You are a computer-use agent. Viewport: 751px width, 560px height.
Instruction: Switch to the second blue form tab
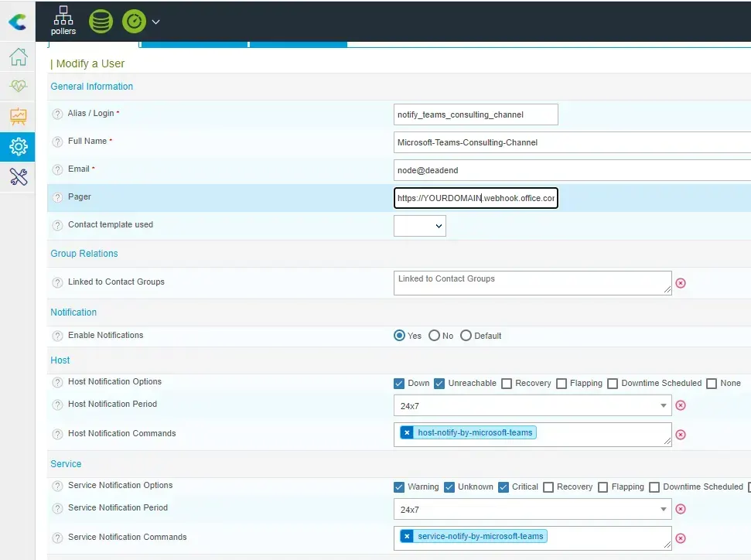(193, 45)
